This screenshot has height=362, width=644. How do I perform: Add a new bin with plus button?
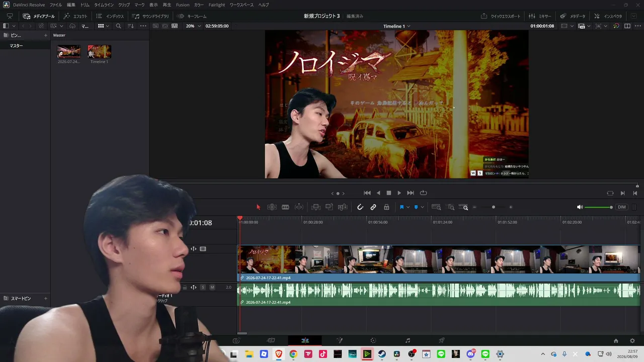(x=45, y=35)
